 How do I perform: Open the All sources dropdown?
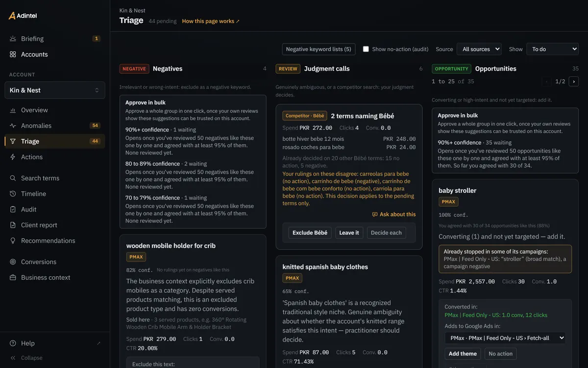pos(479,49)
